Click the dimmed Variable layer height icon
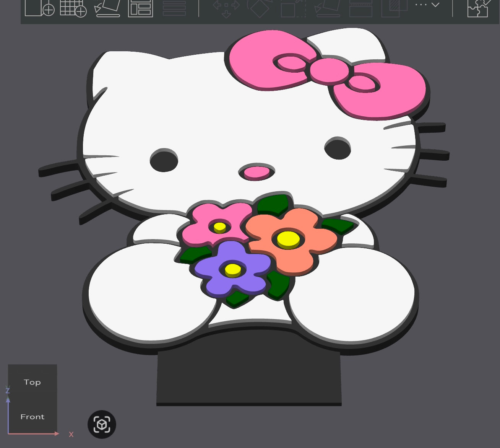500x448 pixels. click(174, 8)
